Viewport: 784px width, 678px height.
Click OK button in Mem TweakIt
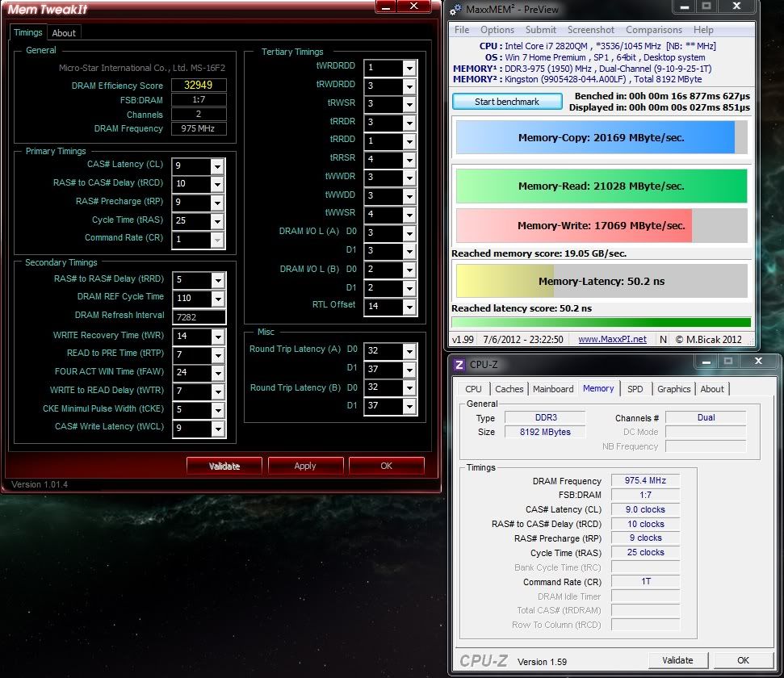pos(387,466)
